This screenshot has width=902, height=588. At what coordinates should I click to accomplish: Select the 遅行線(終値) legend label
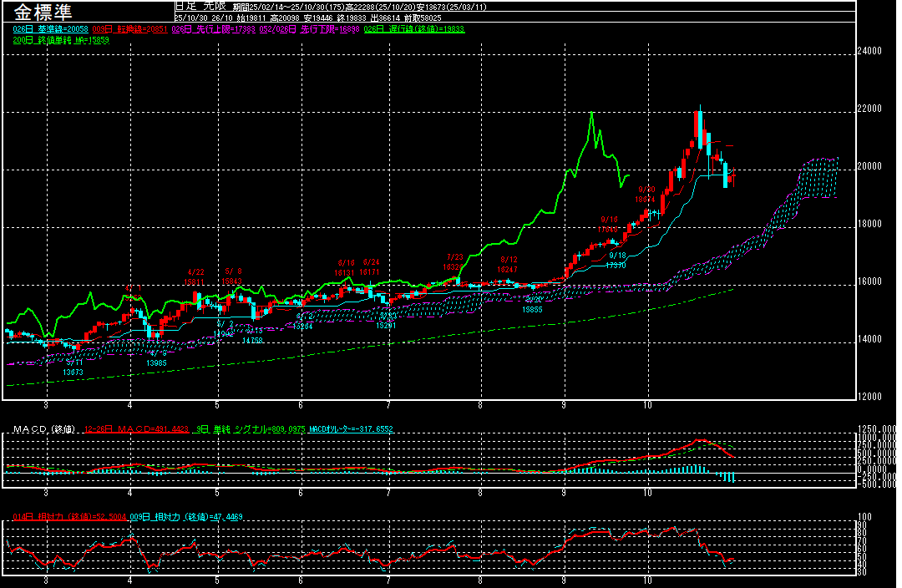click(414, 28)
